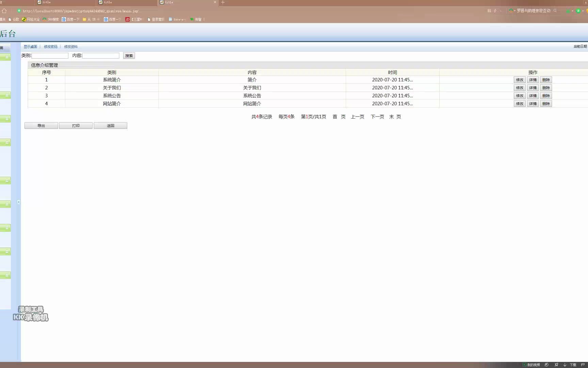Click the flag icon in the status bar
588x368 pixels.
583,365
